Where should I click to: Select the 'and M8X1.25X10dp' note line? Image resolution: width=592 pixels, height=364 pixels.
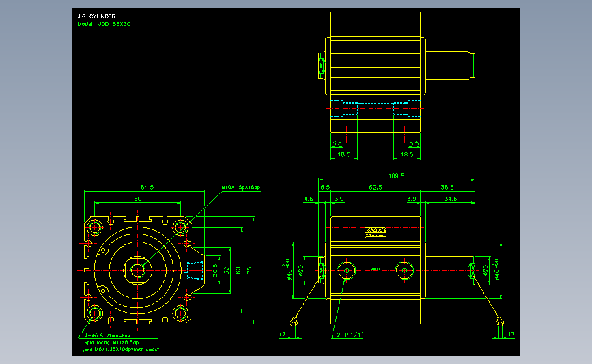(x=121, y=349)
